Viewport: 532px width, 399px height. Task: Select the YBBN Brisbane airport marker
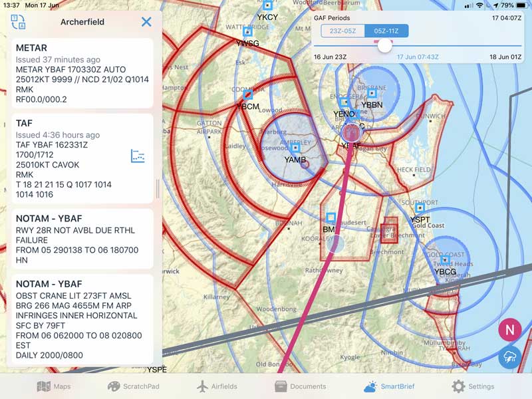click(x=372, y=92)
